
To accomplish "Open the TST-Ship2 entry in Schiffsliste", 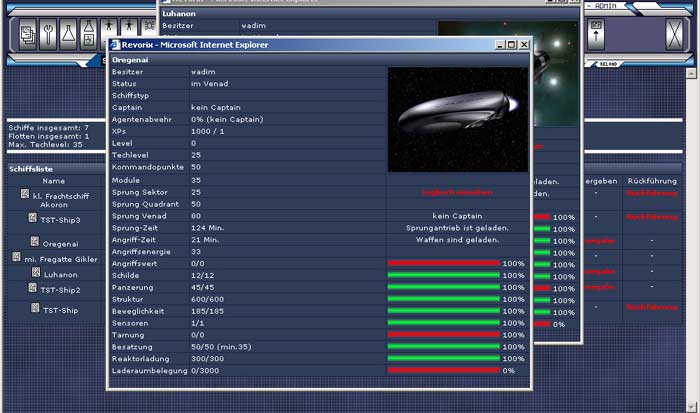I will [60, 289].
